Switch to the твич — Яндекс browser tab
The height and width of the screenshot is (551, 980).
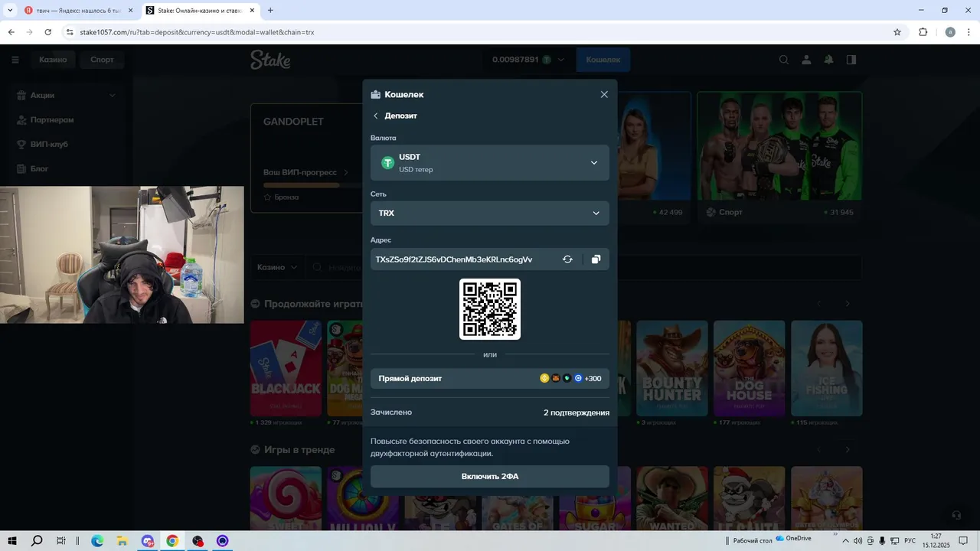[77, 11]
